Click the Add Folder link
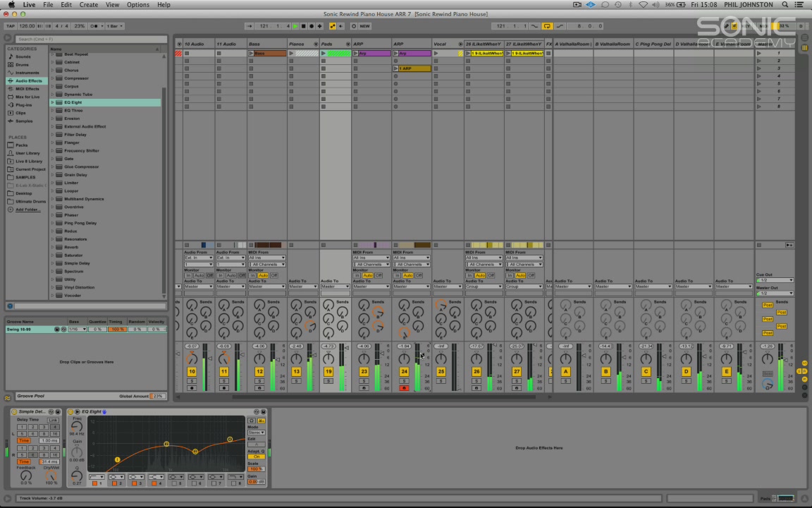Viewport: 812px width, 508px height. click(27, 210)
